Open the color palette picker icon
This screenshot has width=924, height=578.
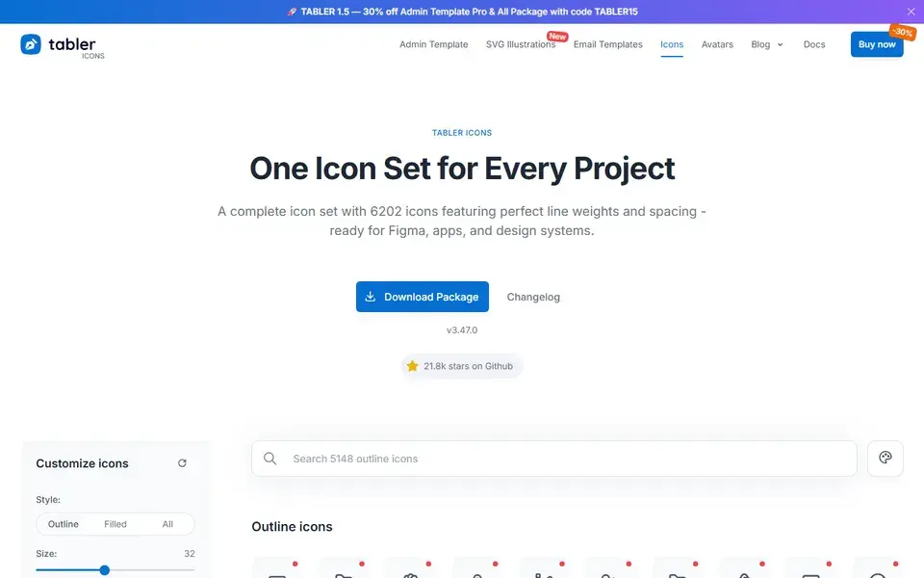click(885, 458)
